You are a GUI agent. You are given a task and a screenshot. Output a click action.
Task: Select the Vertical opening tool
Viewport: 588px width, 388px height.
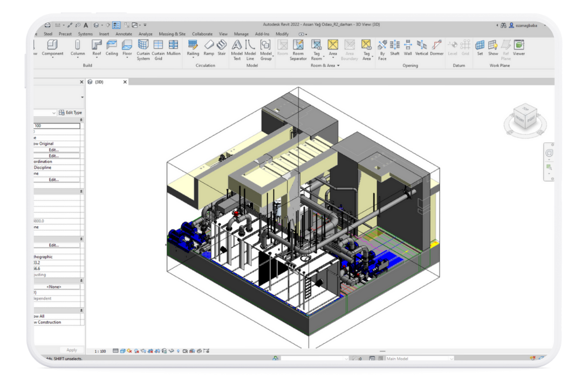pos(421,47)
